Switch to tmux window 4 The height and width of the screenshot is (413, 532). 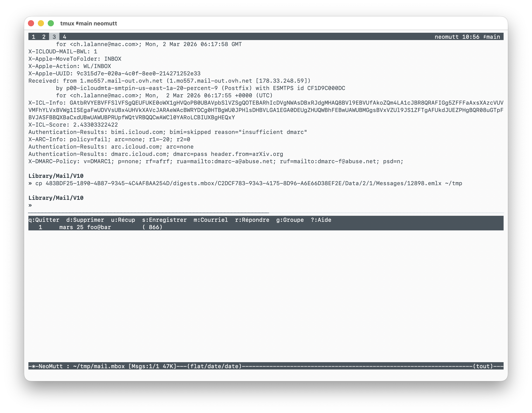click(x=65, y=37)
